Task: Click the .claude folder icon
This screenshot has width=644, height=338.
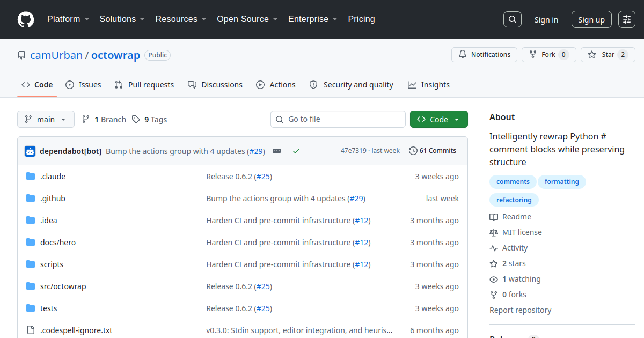Action: [31, 177]
